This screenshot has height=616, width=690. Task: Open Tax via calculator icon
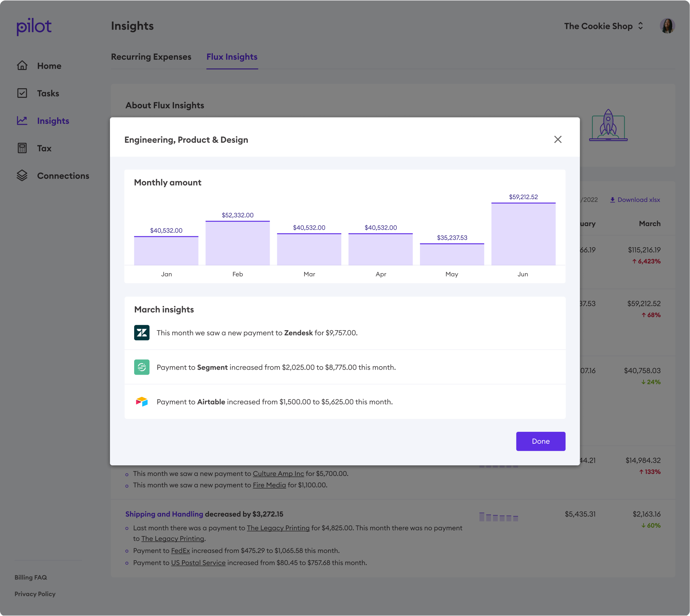click(22, 148)
